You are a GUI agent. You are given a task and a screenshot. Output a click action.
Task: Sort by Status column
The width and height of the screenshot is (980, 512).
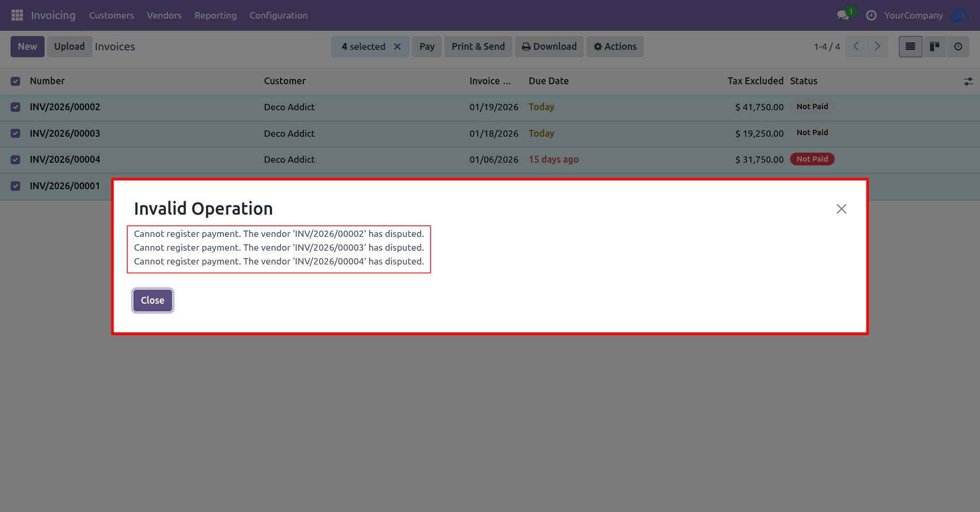[x=804, y=81]
